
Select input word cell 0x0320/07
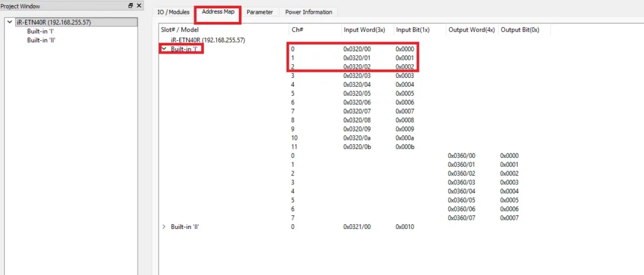click(x=357, y=111)
